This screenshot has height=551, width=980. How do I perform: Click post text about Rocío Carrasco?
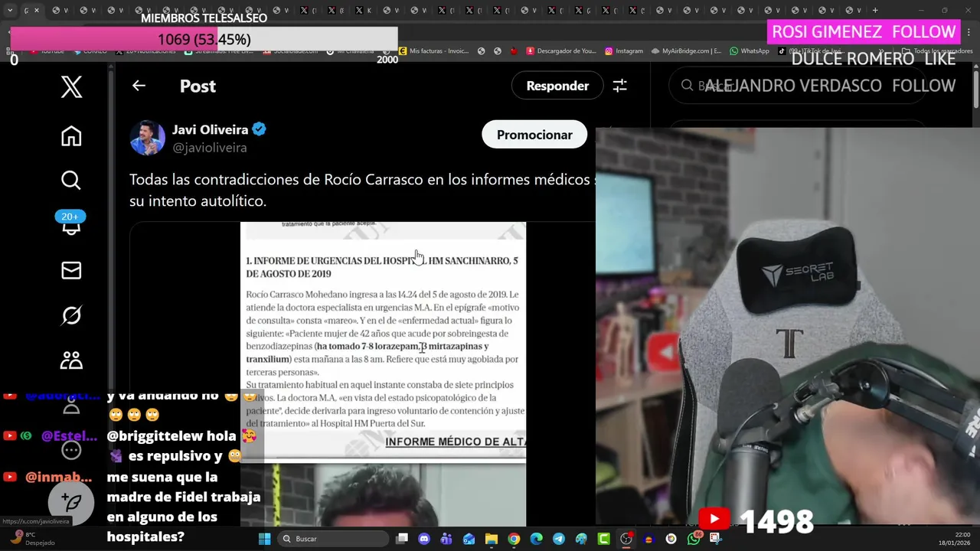[361, 190]
